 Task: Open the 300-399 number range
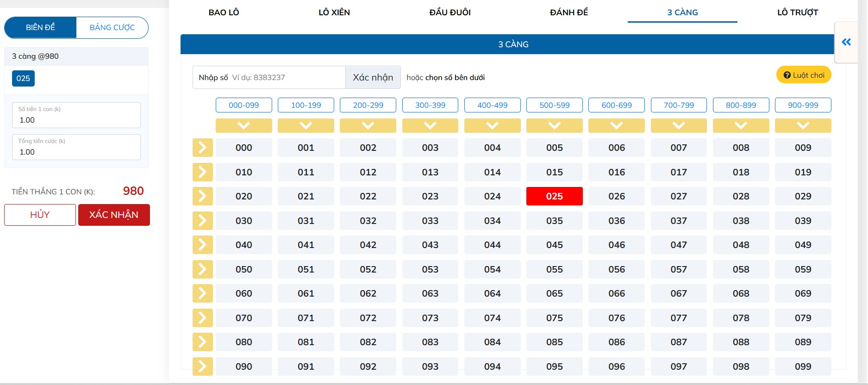click(430, 105)
